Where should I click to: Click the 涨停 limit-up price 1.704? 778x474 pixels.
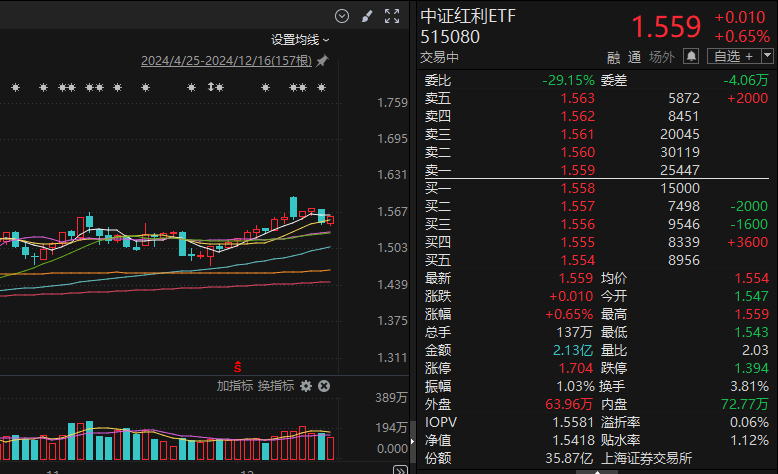[576, 368]
